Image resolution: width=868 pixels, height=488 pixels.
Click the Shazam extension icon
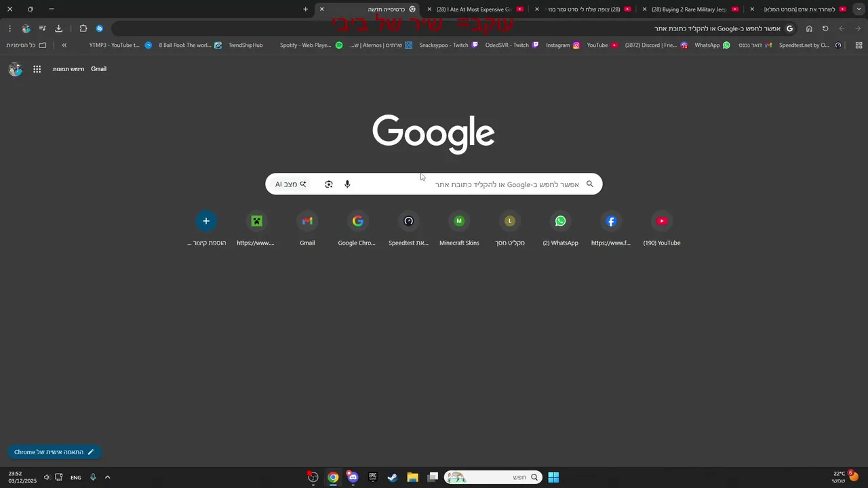tap(100, 28)
